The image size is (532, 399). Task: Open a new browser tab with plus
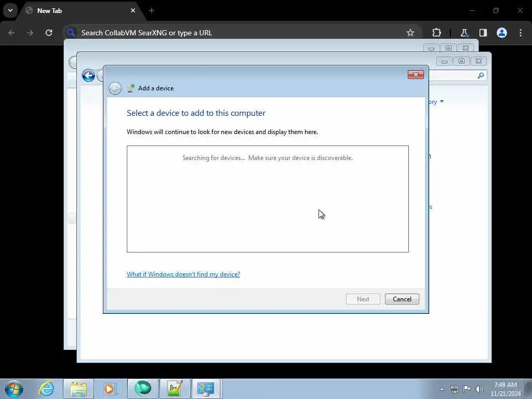(x=152, y=10)
